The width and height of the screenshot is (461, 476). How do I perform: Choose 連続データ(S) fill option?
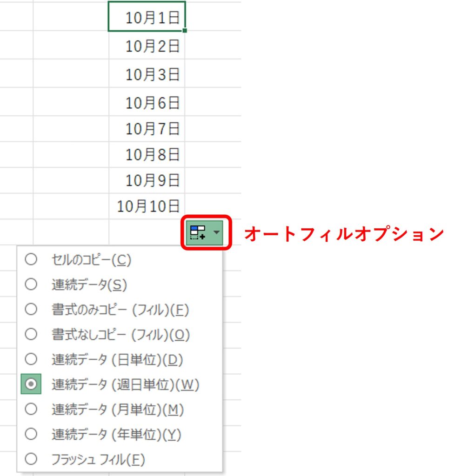(89, 284)
